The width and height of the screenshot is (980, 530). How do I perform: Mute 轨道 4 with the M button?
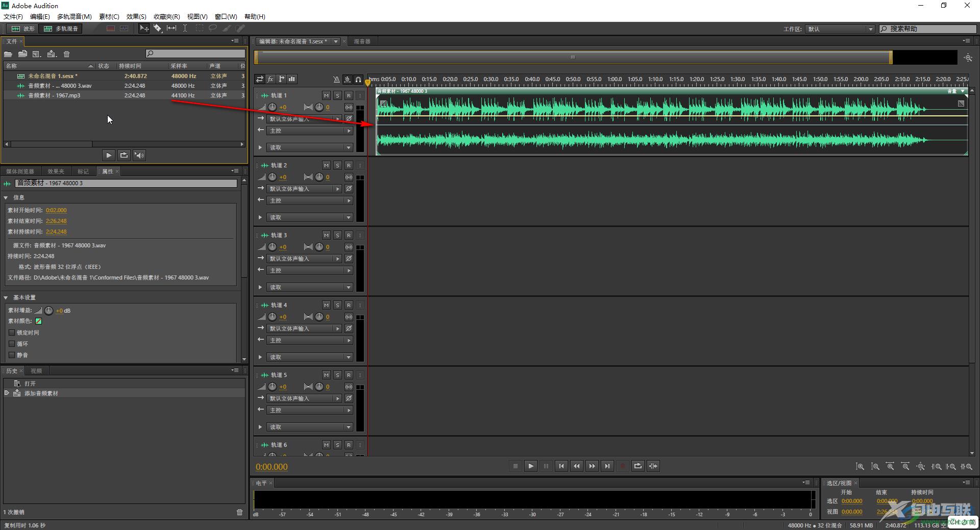click(326, 305)
